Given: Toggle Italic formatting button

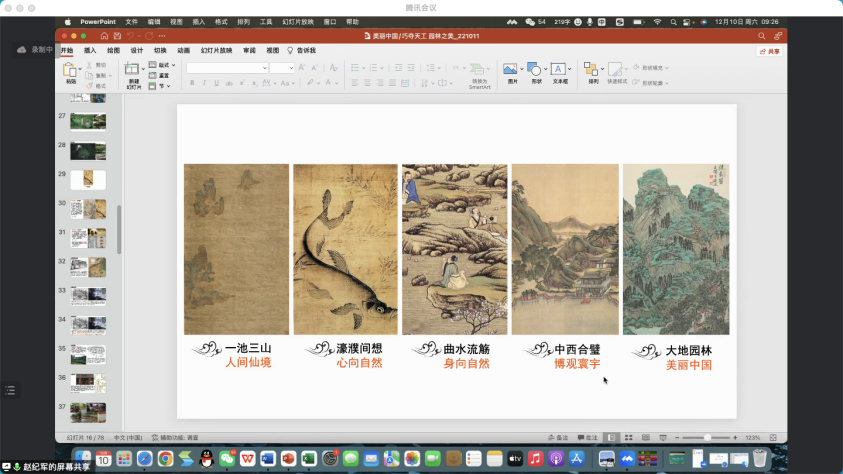Looking at the screenshot, I should click(x=205, y=83).
